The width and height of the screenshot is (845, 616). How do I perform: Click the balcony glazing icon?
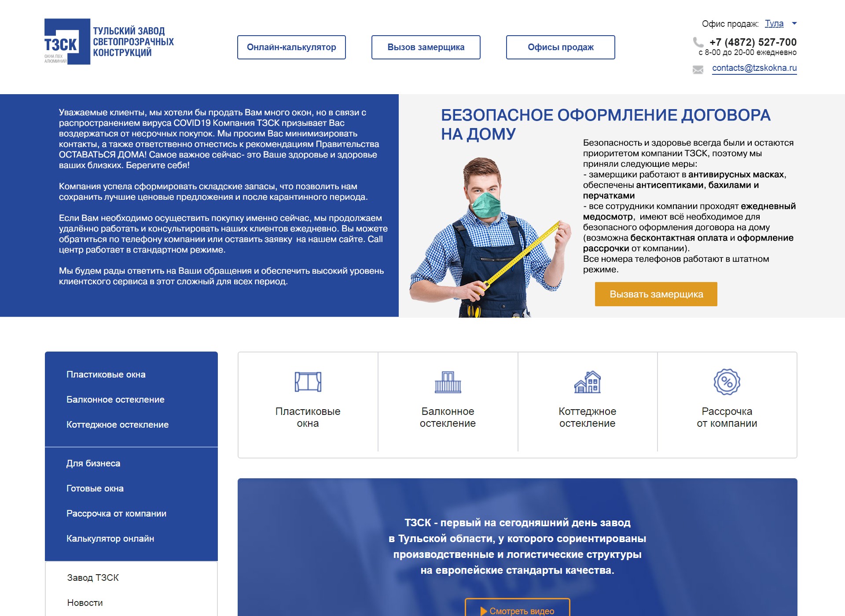(x=448, y=381)
